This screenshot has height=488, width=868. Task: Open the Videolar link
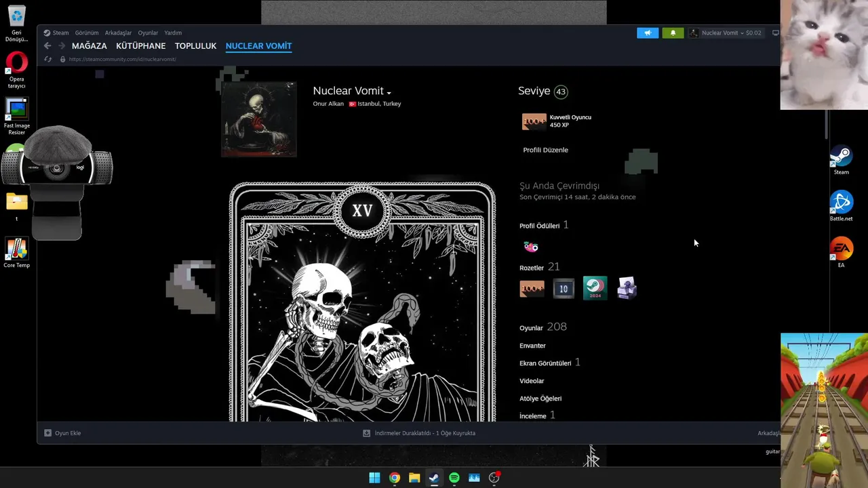(532, 381)
